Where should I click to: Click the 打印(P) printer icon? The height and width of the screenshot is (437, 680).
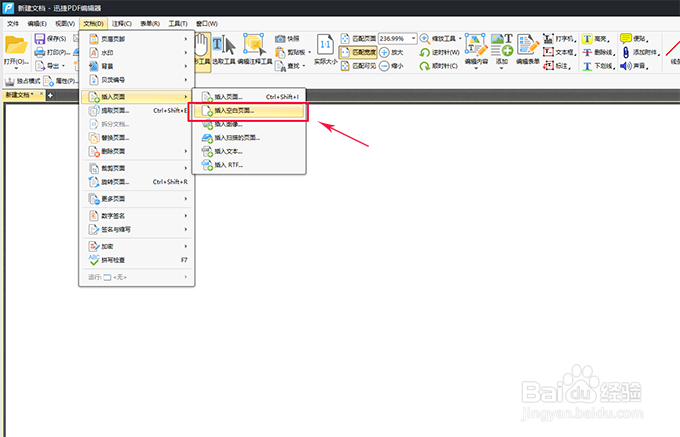[x=40, y=52]
